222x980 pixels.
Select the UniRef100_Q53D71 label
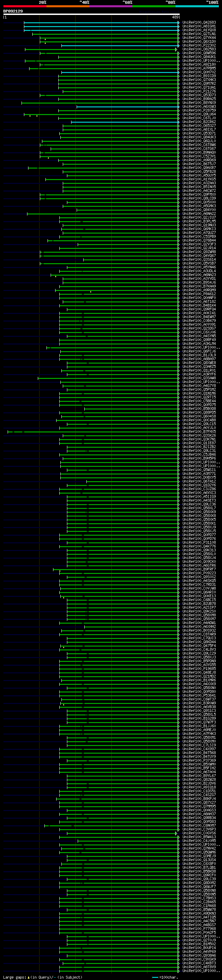[x=199, y=133]
